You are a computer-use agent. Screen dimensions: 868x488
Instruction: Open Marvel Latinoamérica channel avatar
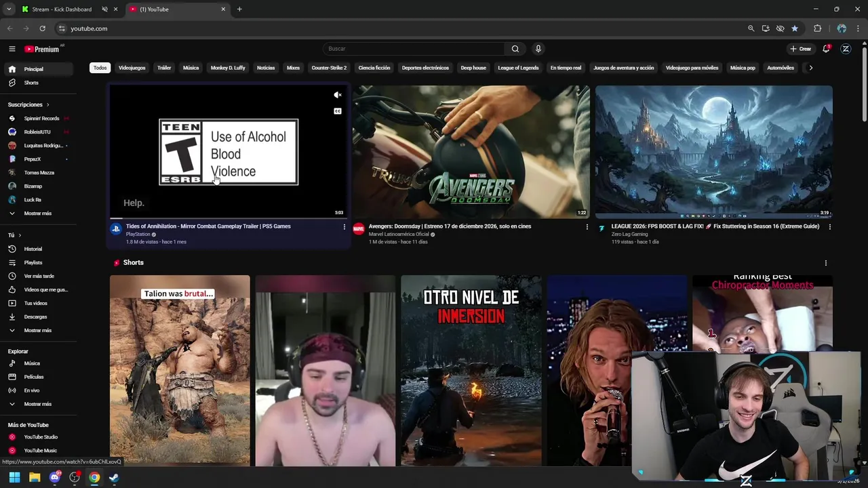[x=359, y=229]
